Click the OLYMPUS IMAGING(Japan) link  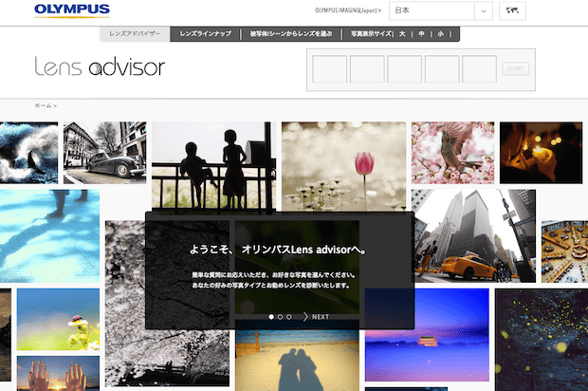[x=347, y=11]
